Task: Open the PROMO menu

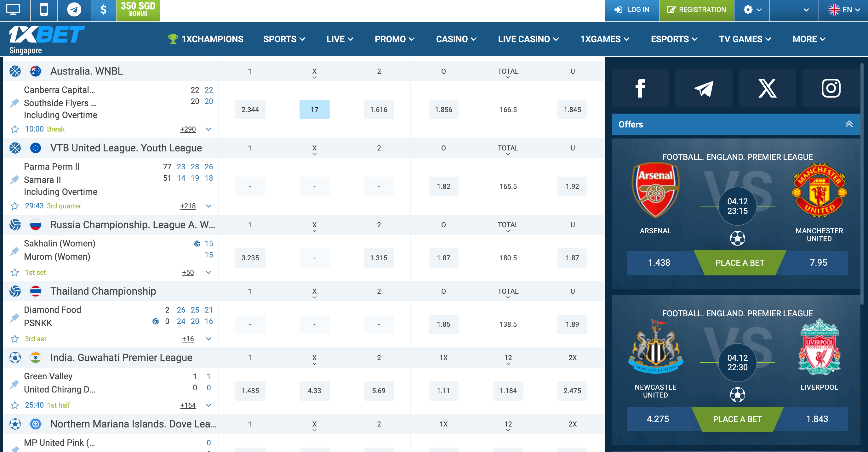Action: pos(395,39)
